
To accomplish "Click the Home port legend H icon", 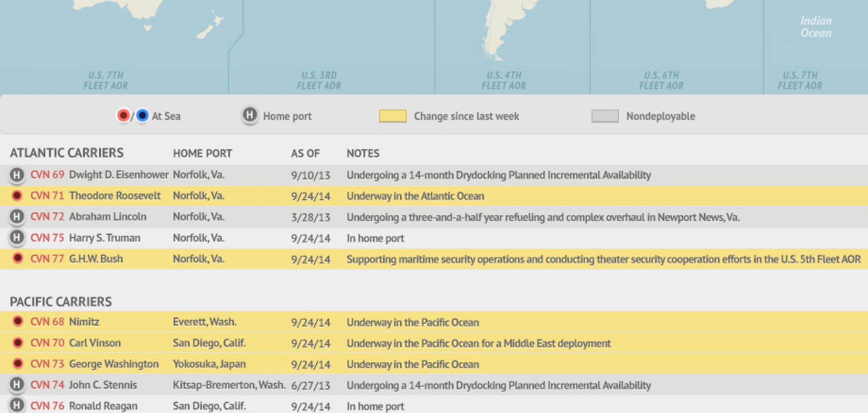I will click(x=250, y=115).
